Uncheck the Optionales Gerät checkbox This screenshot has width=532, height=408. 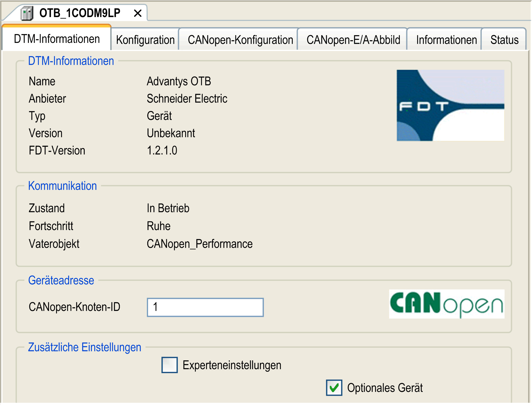334,388
